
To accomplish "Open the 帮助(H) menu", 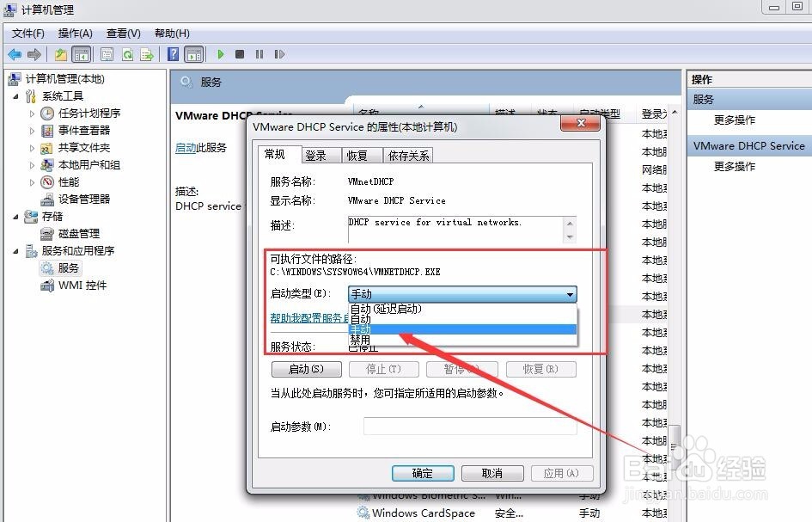I will click(172, 34).
